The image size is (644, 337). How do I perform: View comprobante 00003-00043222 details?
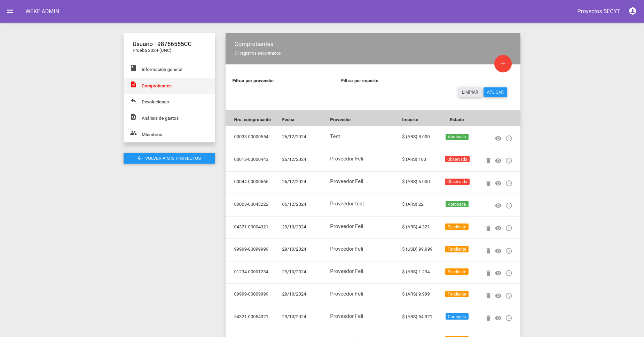click(x=498, y=206)
